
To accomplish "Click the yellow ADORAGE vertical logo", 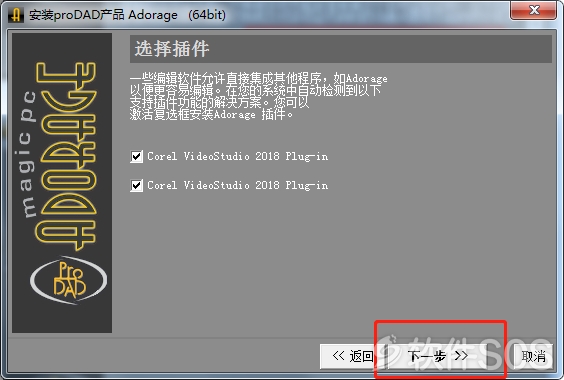I will pyautogui.click(x=66, y=156).
